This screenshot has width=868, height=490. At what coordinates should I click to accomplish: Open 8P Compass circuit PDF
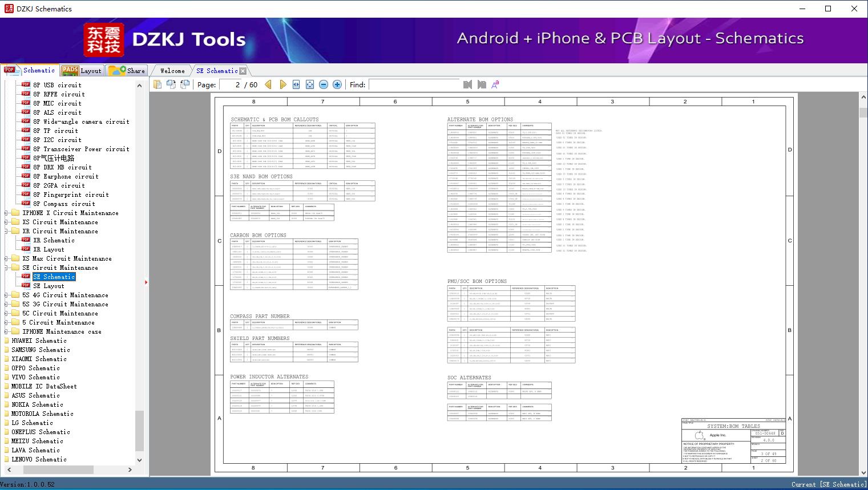coord(64,204)
